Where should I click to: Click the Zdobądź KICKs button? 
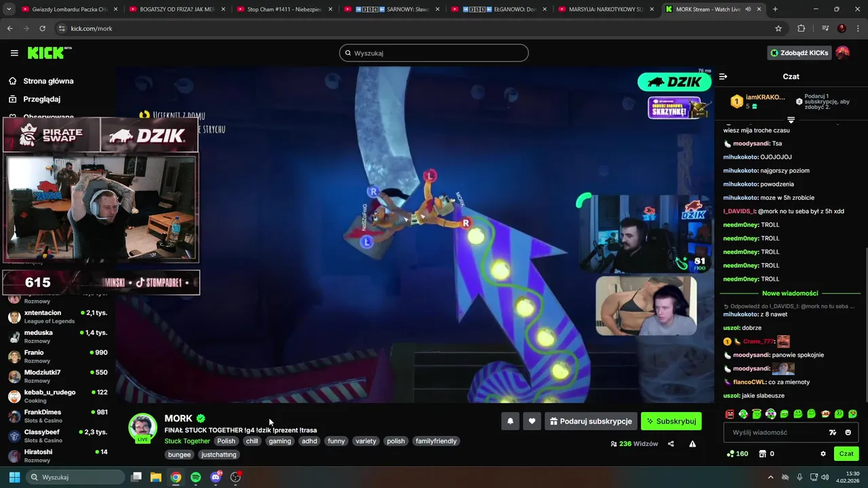pyautogui.click(x=799, y=53)
